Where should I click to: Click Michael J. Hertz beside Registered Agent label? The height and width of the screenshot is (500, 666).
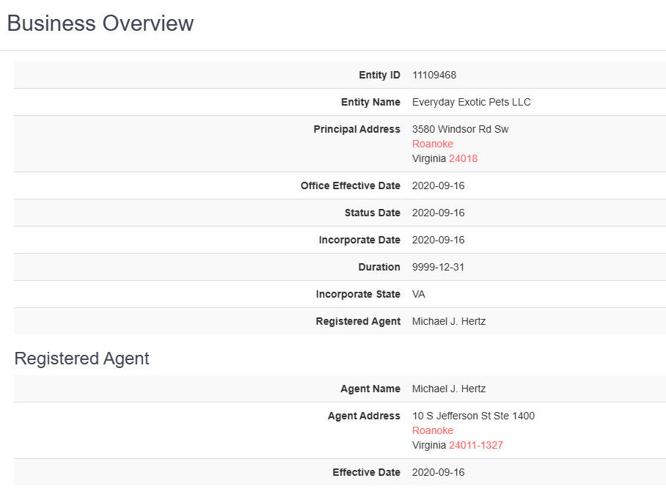449,321
